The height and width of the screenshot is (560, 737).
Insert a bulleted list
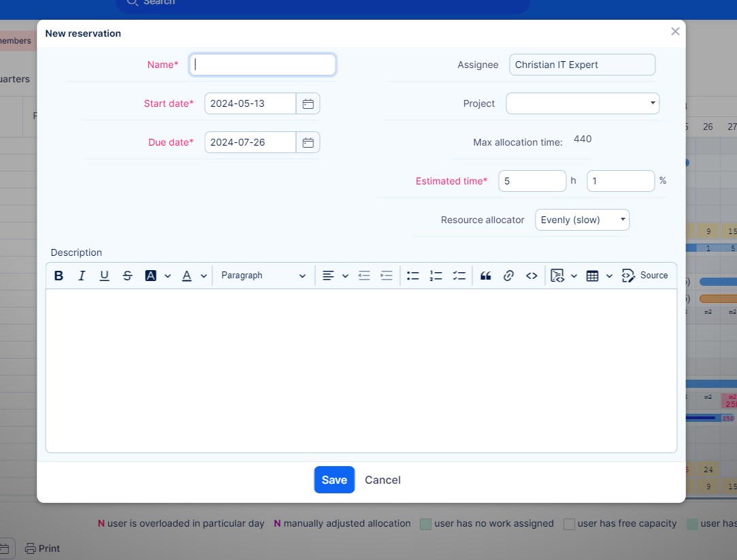click(x=413, y=276)
